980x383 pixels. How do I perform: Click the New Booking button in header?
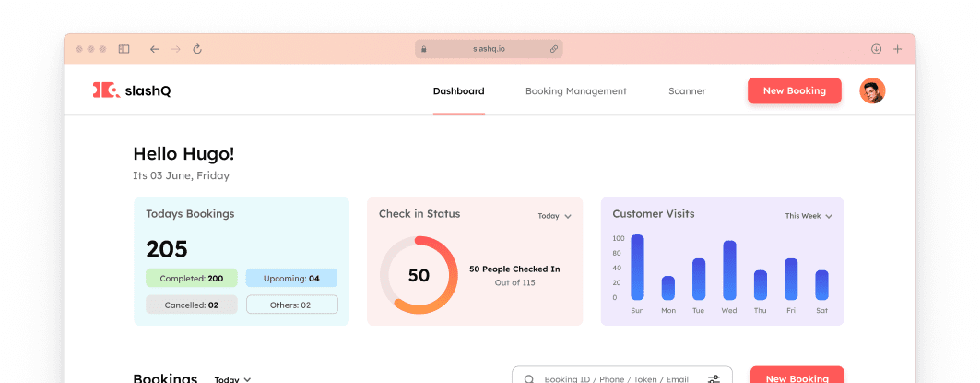795,90
